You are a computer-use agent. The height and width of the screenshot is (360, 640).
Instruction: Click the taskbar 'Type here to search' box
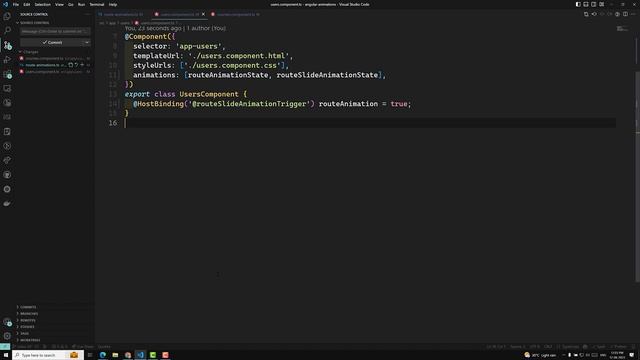pyautogui.click(x=48, y=355)
